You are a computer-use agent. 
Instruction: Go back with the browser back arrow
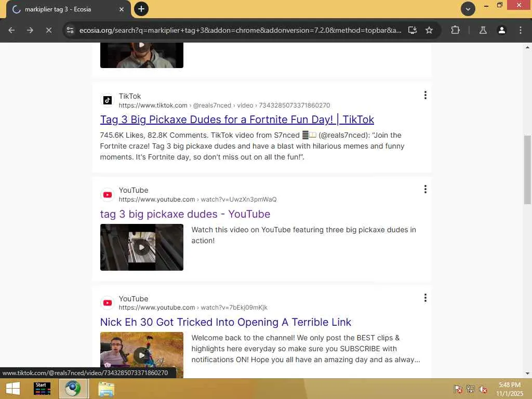(11, 30)
